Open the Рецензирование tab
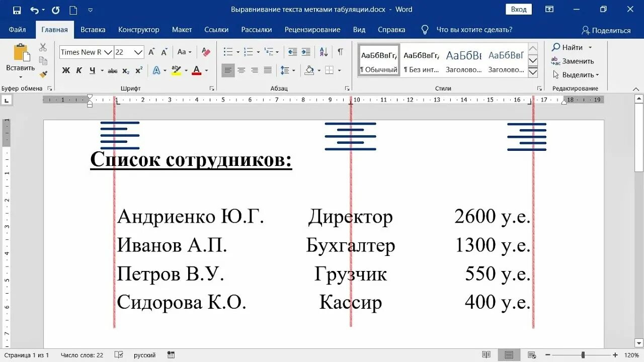This screenshot has height=362, width=644. coord(312,30)
